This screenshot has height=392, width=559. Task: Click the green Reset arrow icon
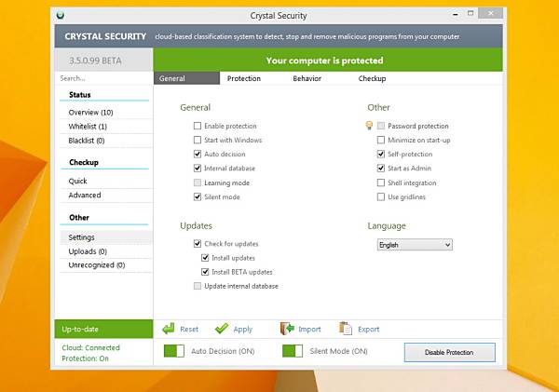(x=169, y=329)
